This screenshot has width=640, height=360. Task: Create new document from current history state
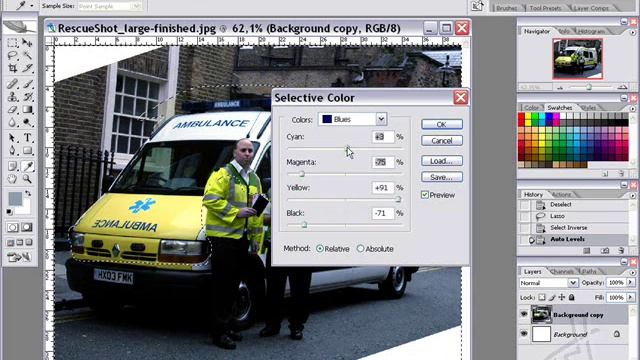tap(587, 251)
